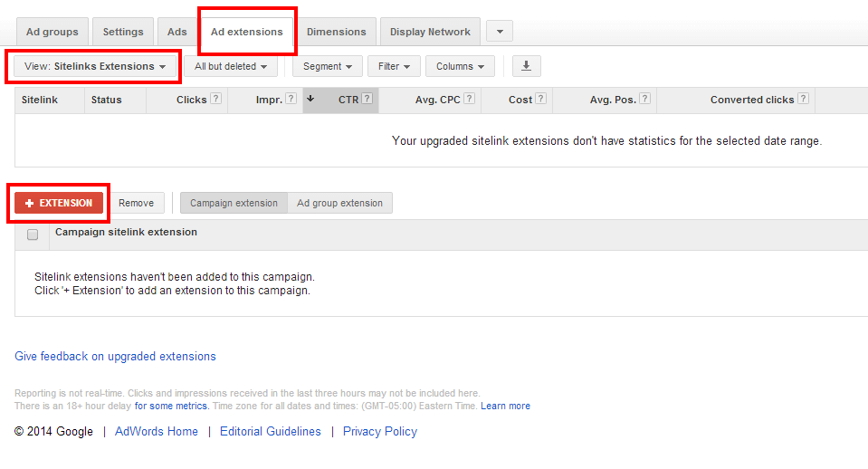
Task: Click help icon next to Clicks column
Action: pos(216,100)
